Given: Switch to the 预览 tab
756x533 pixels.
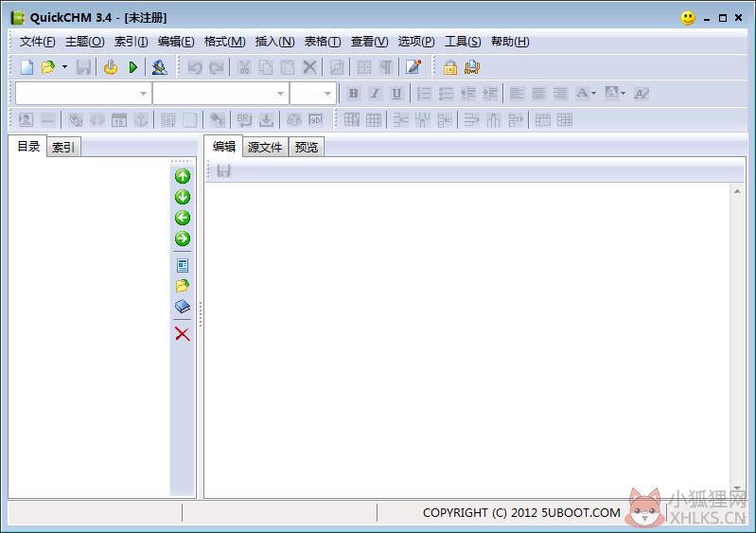Looking at the screenshot, I should pyautogui.click(x=307, y=147).
